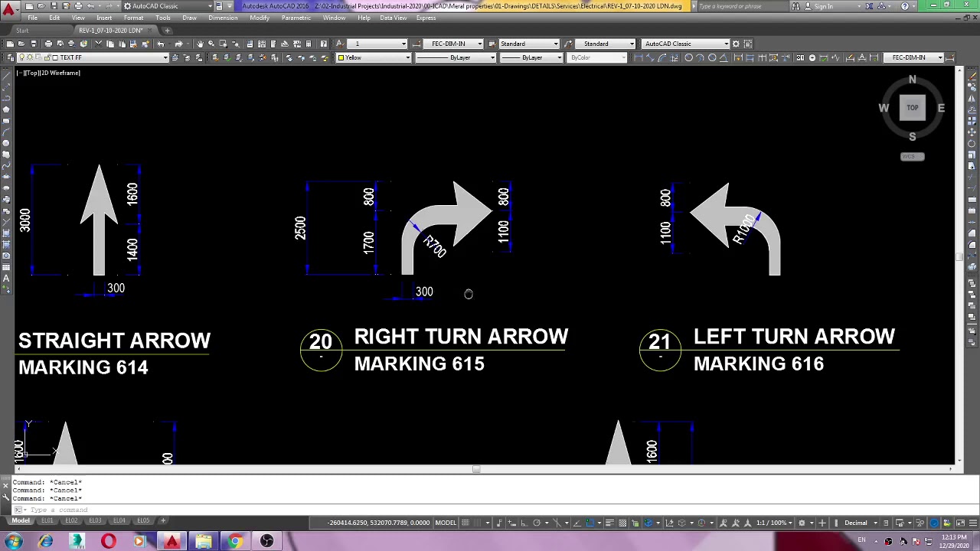Image resolution: width=980 pixels, height=551 pixels.
Task: Toggle object snap in status bar
Action: click(x=590, y=523)
